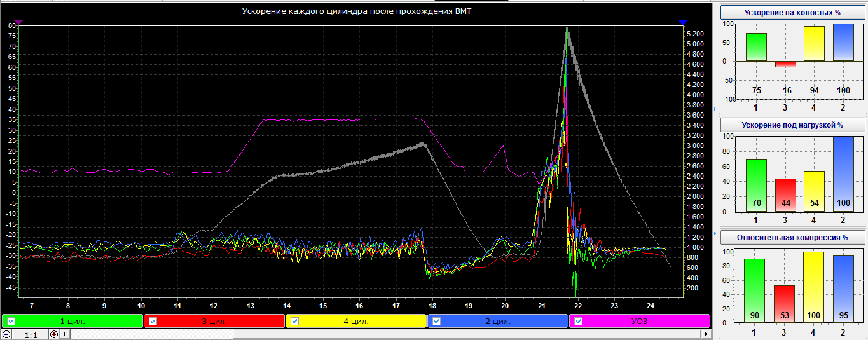This screenshot has width=868, height=340.
Task: Click the zoom in plus icon
Action: [54, 334]
